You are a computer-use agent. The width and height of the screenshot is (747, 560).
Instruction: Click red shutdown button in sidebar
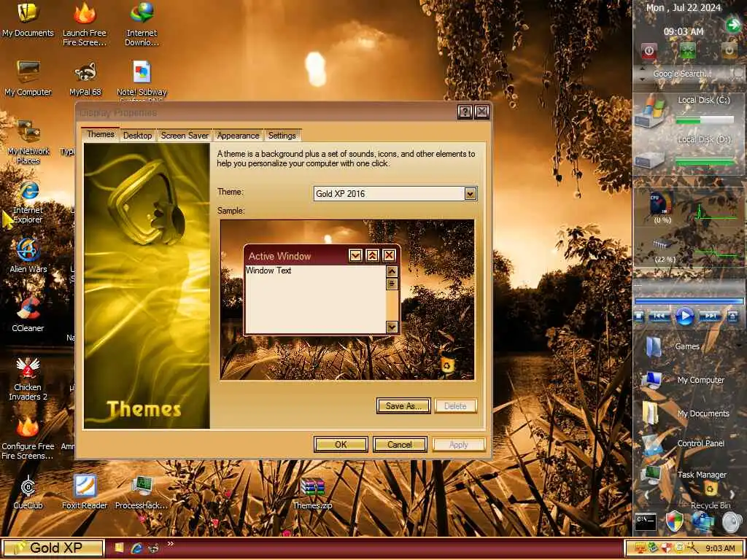coord(649,50)
